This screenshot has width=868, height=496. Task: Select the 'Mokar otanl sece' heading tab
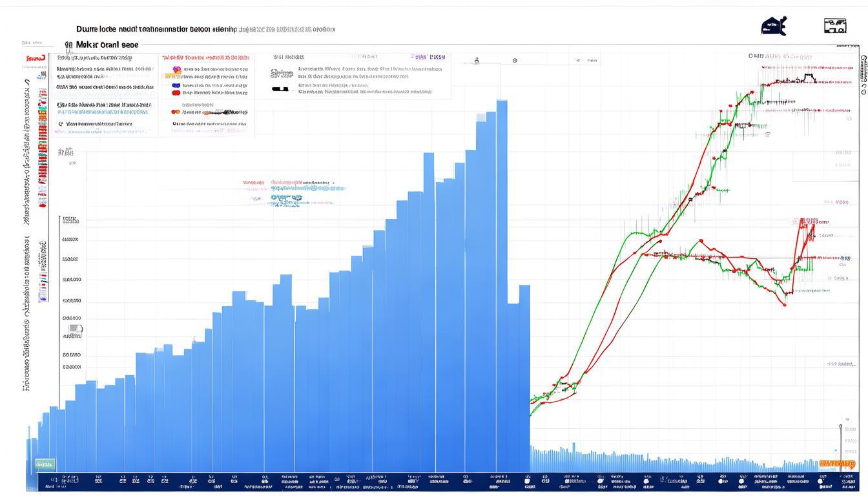click(x=107, y=45)
